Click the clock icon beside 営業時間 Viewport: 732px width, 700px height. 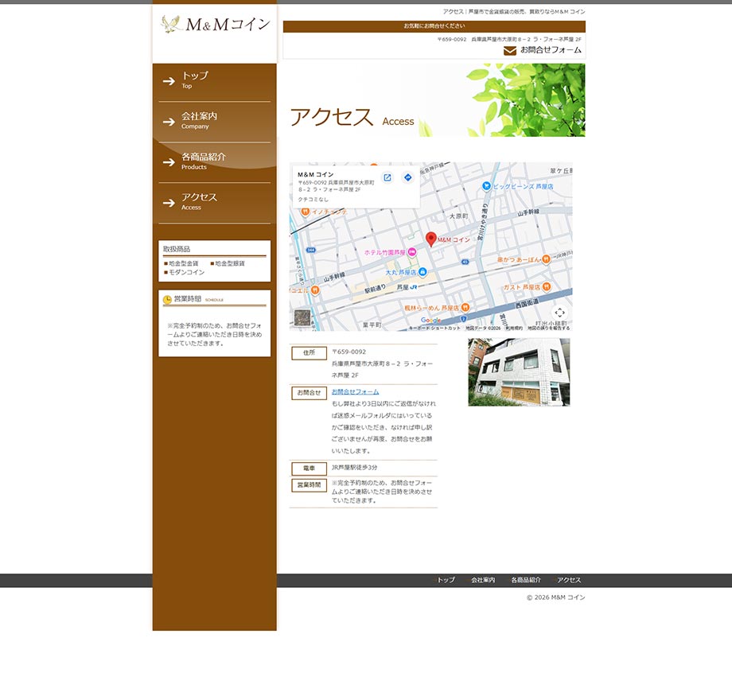[x=167, y=300]
